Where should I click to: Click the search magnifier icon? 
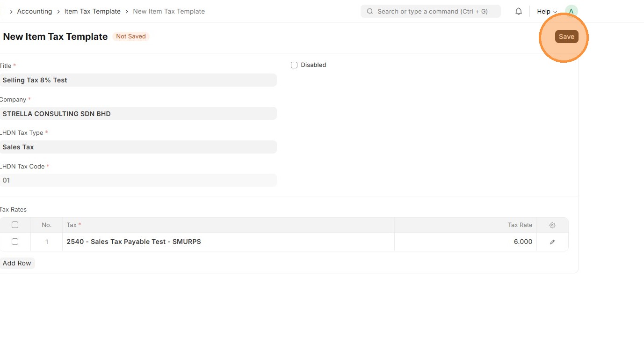point(370,11)
